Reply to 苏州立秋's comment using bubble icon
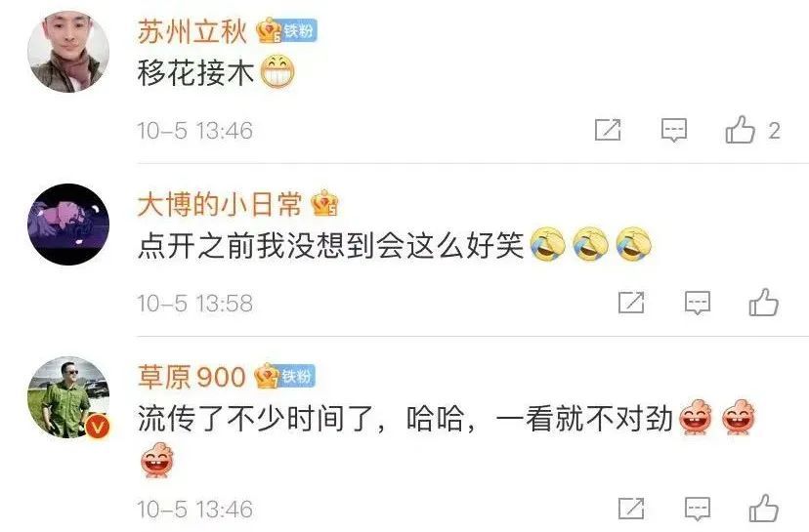Image resolution: width=809 pixels, height=532 pixels. (674, 130)
